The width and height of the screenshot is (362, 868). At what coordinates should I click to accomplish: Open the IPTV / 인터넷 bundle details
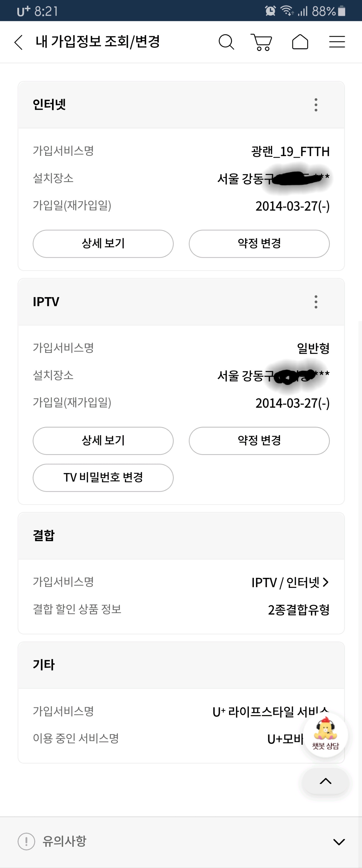tap(290, 582)
